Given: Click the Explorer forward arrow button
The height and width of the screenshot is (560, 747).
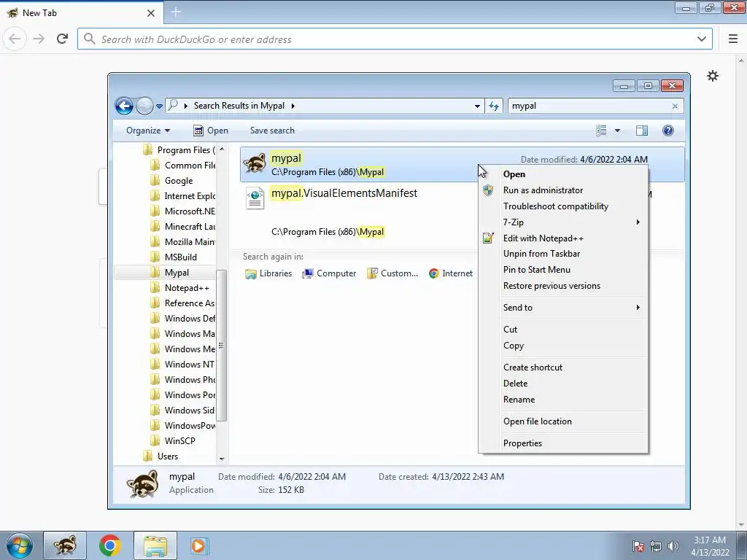Looking at the screenshot, I should 144,106.
